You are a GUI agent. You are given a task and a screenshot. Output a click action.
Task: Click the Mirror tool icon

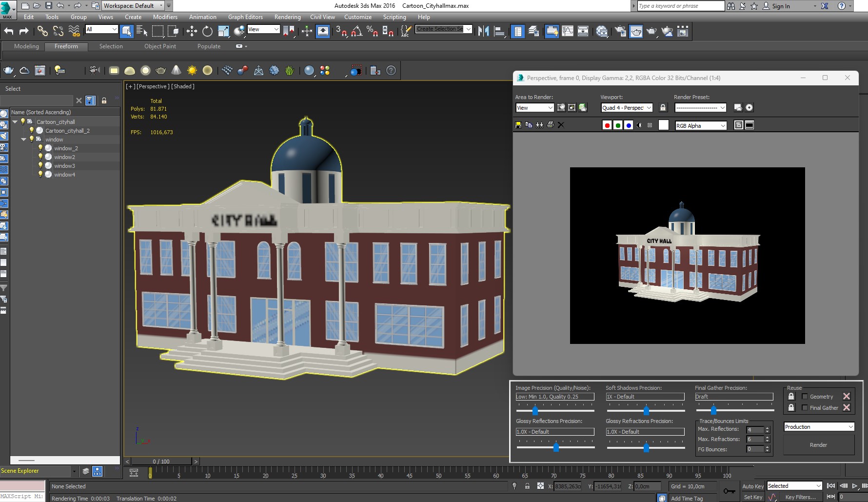pyautogui.click(x=483, y=31)
